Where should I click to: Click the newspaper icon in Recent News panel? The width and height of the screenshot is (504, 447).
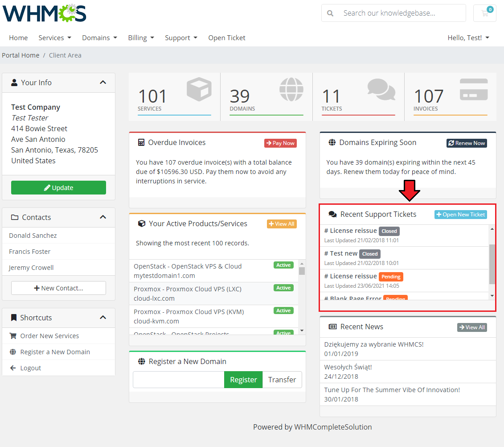(332, 327)
